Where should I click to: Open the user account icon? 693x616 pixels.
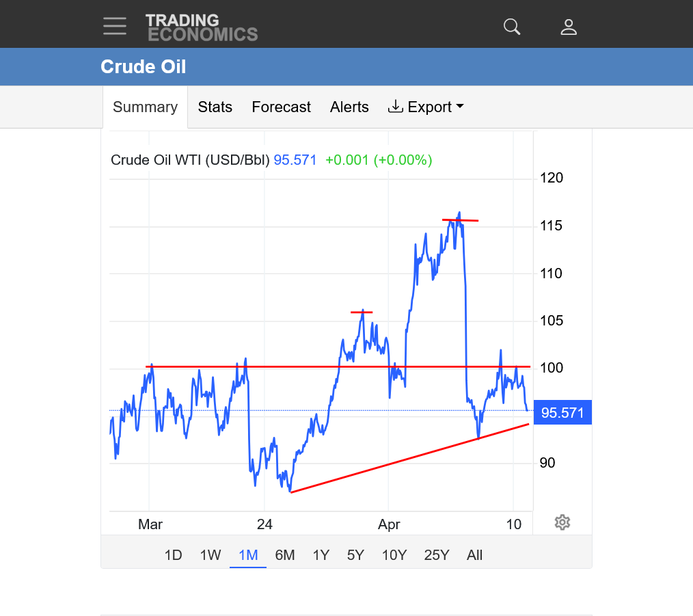569,27
